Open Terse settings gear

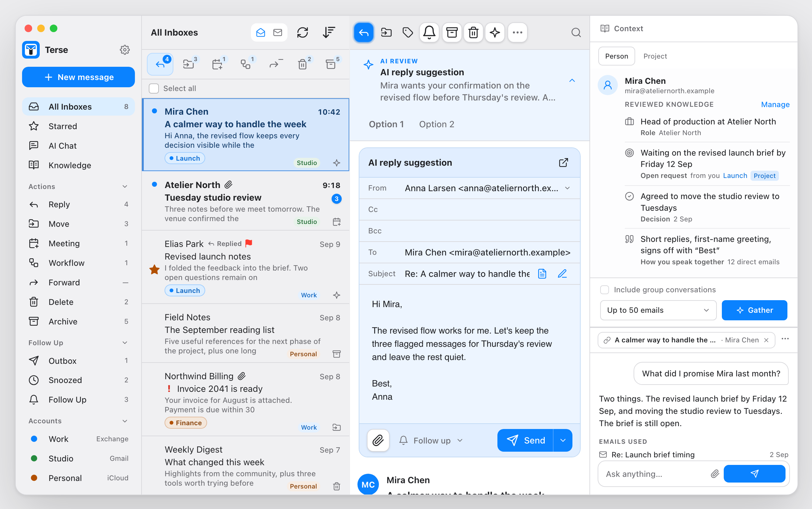click(125, 50)
